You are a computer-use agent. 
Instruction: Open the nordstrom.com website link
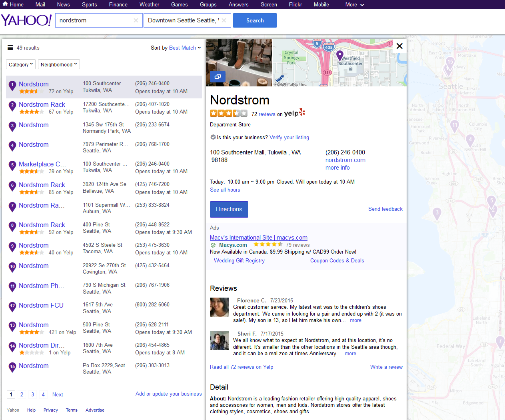pos(345,160)
